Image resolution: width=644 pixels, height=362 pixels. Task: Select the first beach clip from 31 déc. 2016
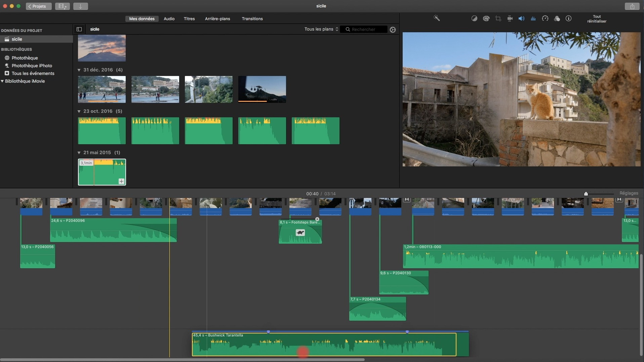(x=102, y=89)
